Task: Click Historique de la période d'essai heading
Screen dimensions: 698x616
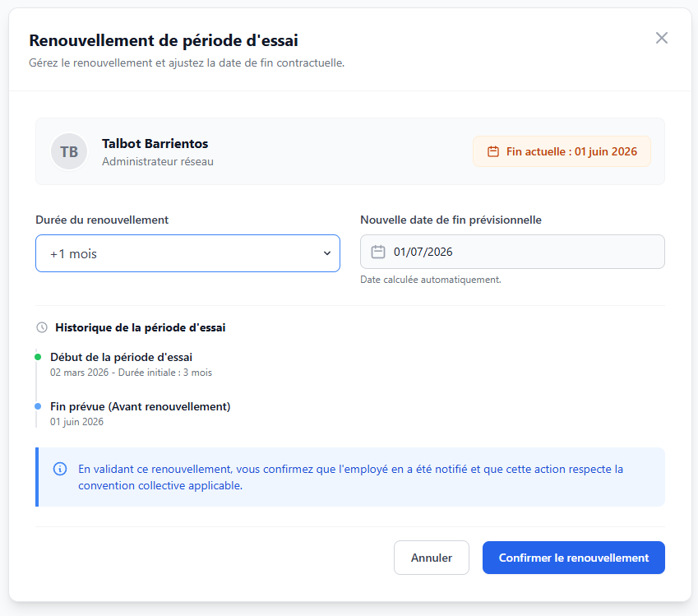Action: 141,328
